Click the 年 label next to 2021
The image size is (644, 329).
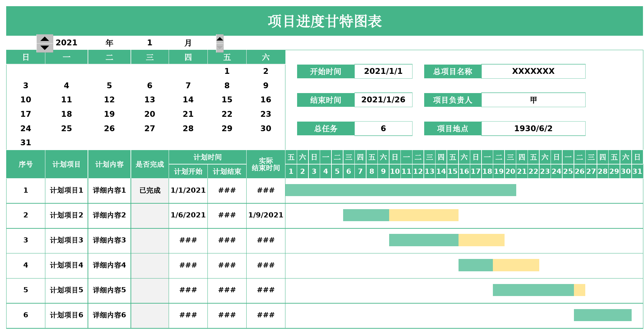pyautogui.click(x=109, y=43)
